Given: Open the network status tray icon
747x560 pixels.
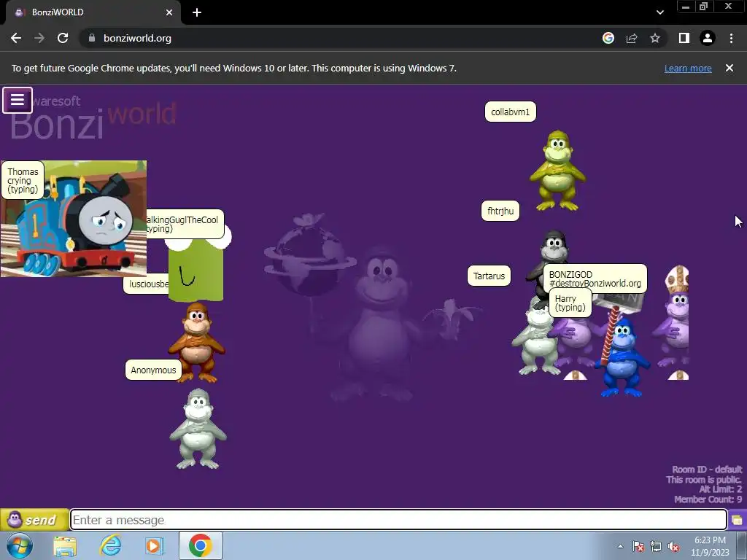Looking at the screenshot, I should (x=656, y=546).
